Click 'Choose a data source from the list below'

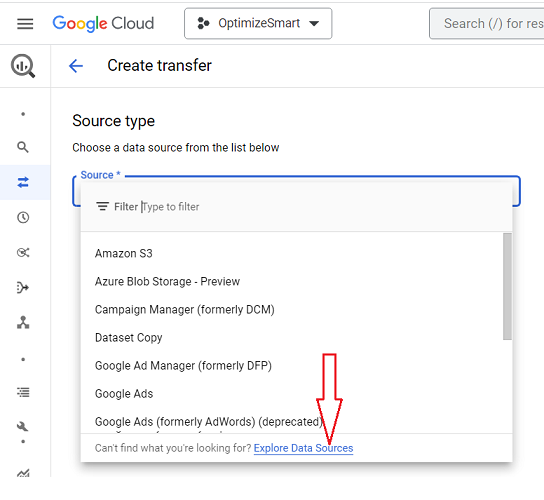[x=176, y=147]
